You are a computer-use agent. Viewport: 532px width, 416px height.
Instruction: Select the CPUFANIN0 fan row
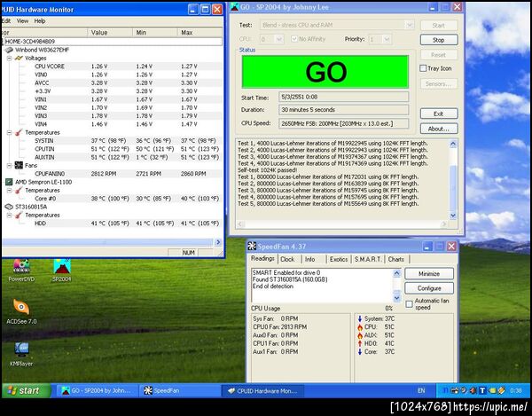(129, 174)
